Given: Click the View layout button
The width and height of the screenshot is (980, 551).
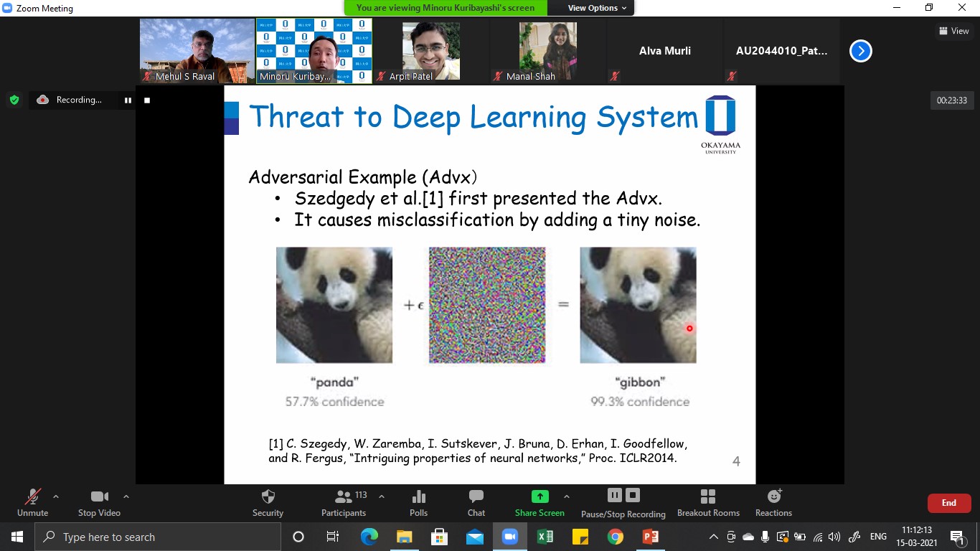Looking at the screenshot, I should pyautogui.click(x=953, y=31).
